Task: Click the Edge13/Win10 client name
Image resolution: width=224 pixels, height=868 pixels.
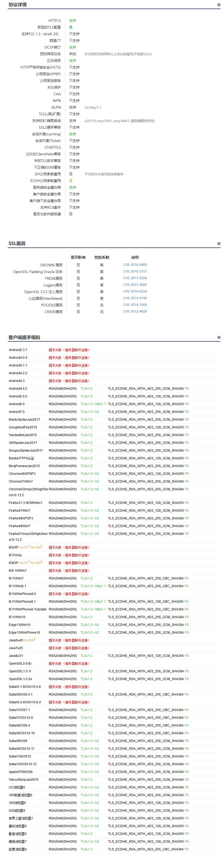Action: point(19,625)
